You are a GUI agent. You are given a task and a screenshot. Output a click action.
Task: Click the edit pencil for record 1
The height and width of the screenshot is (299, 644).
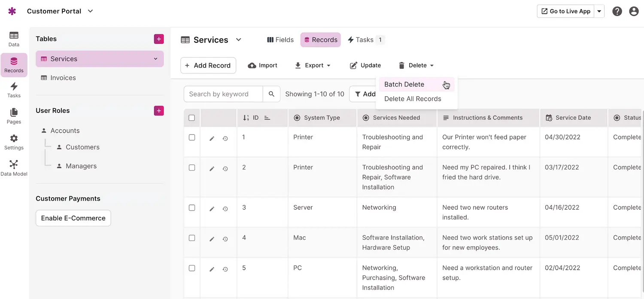[212, 139]
